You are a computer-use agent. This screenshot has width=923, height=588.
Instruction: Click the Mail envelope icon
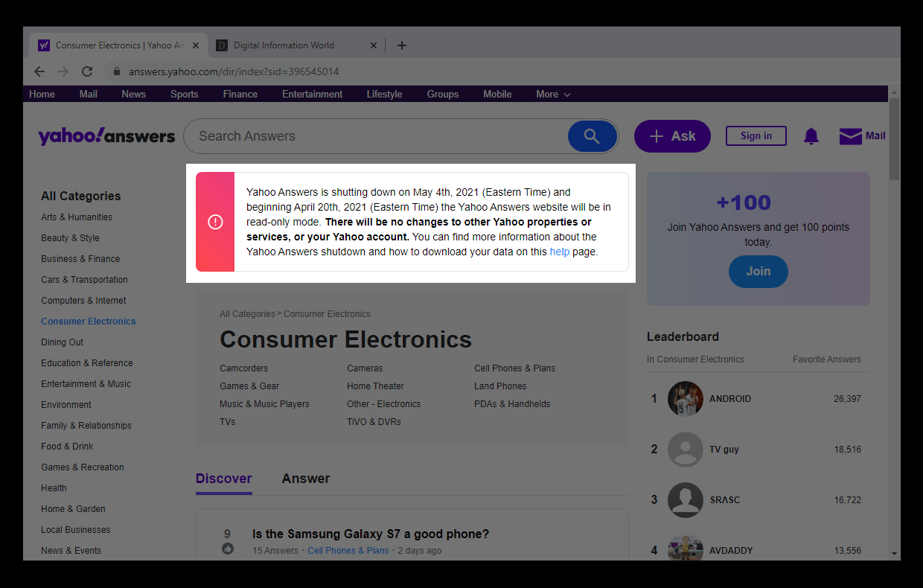[x=849, y=135]
